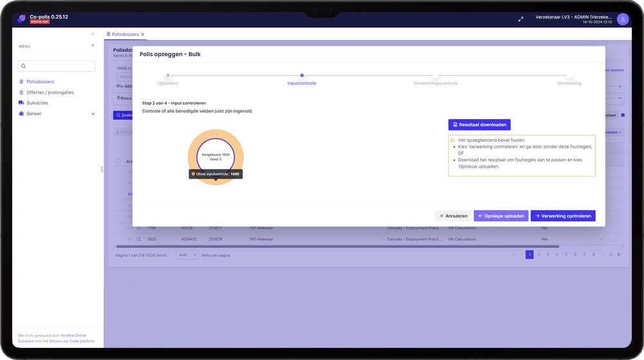This screenshot has width=644, height=360.
Task: Cancel the dialog with Annuleren
Action: pos(453,216)
